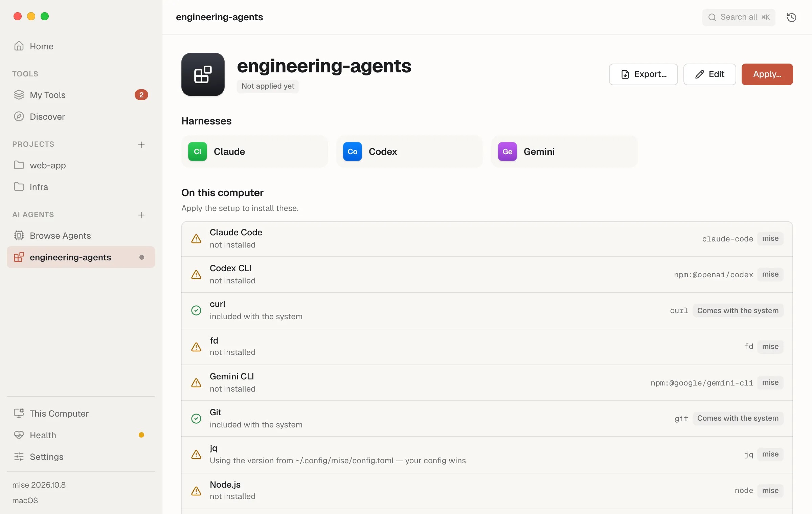
Task: Click the Claude harness green icon
Action: click(x=198, y=151)
